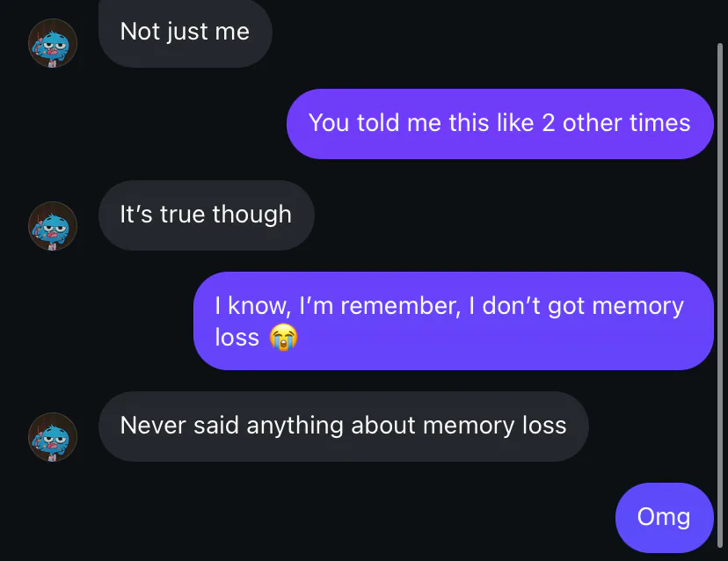Viewport: 728px width, 561px height.
Task: Click the word "though" in the gray message
Action: (x=252, y=215)
